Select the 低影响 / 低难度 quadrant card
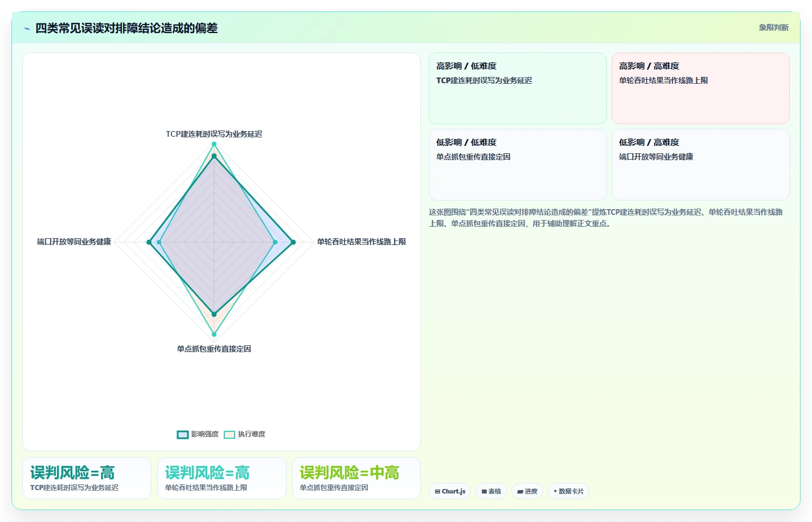Image resolution: width=812 pixels, height=522 pixels. click(x=518, y=165)
